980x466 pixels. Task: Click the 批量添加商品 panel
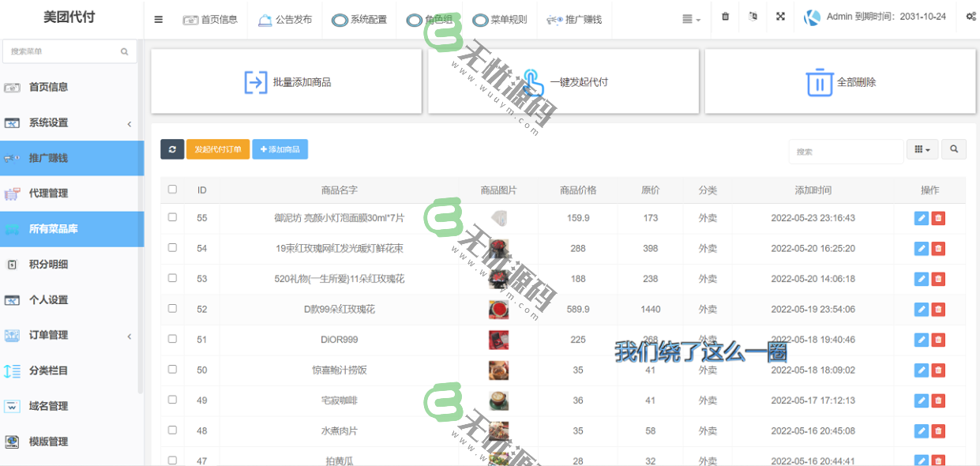285,81
